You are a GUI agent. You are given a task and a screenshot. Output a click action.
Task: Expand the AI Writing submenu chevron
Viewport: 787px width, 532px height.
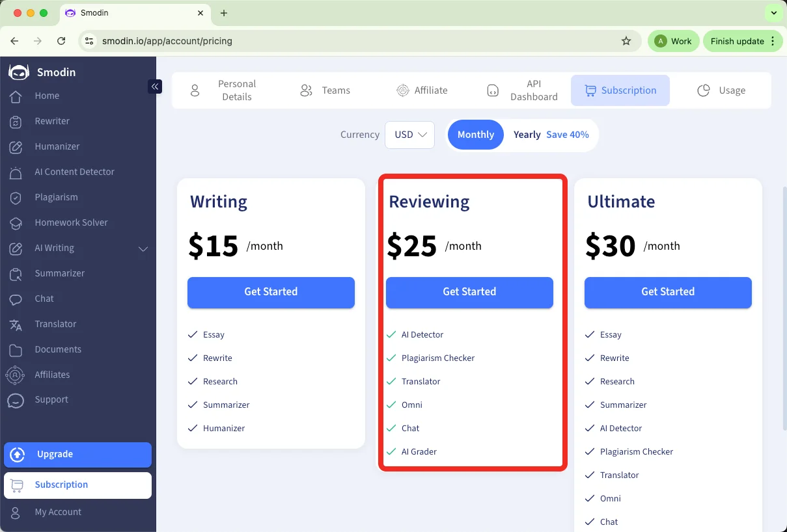pyautogui.click(x=143, y=249)
